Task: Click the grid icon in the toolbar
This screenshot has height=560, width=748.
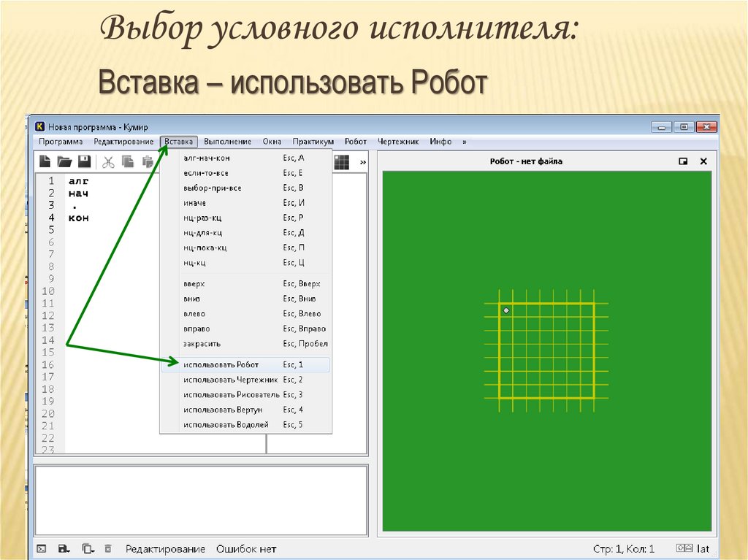Action: coord(342,162)
